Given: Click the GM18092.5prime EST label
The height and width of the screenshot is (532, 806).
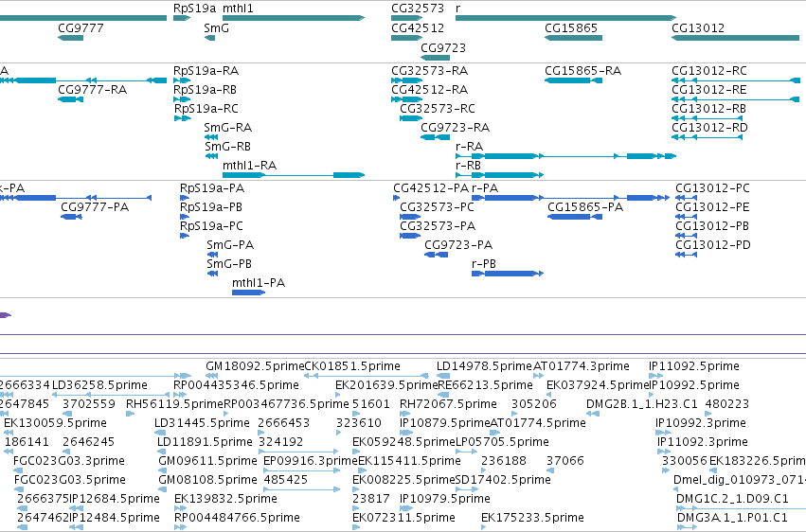Looking at the screenshot, I should [x=255, y=366].
